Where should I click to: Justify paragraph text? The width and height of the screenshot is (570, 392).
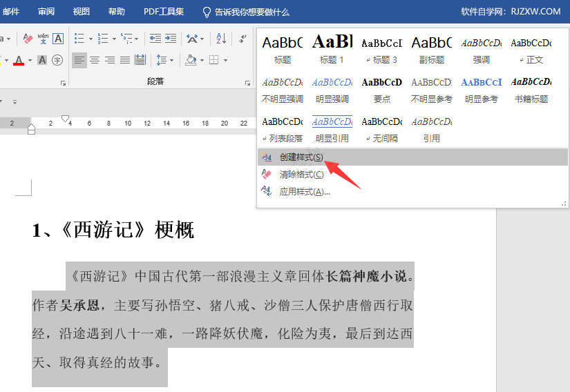(125, 60)
